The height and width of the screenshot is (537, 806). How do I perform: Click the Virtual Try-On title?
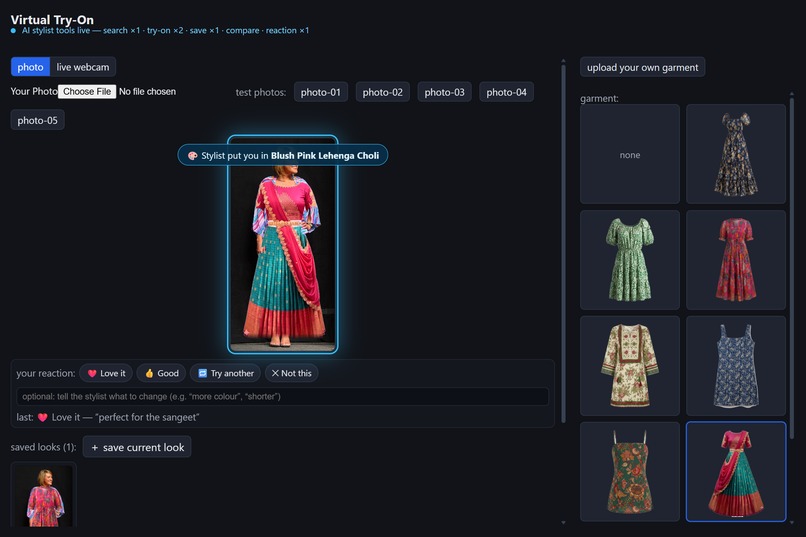pyautogui.click(x=52, y=20)
